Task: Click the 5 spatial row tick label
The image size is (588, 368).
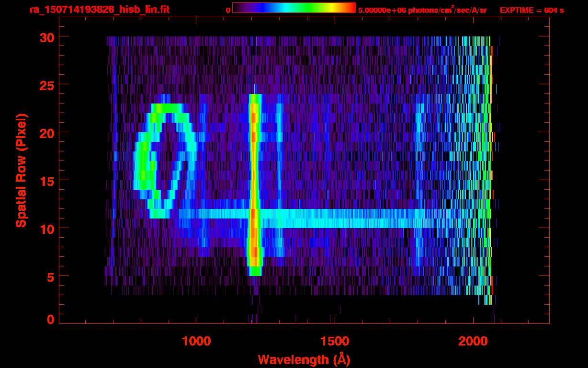Action: [51, 276]
